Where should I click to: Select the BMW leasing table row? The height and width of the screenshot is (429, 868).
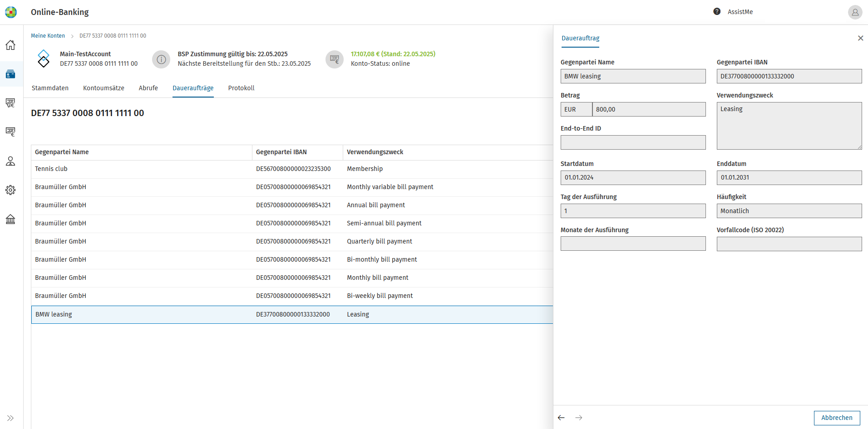pos(292,314)
